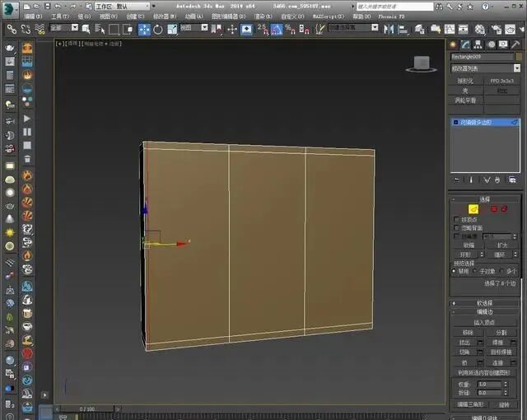Open the reference coordinate system dropdown
The width and height of the screenshot is (527, 420).
click(x=194, y=28)
